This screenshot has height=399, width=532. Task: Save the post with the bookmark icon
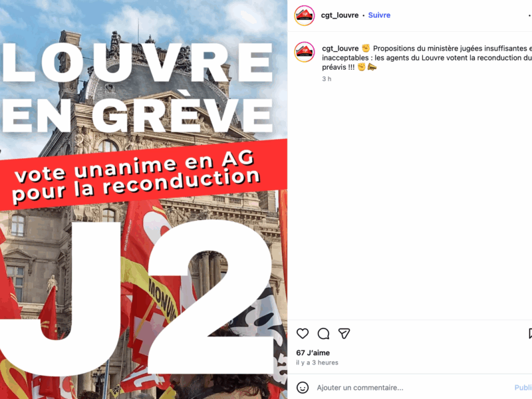pyautogui.click(x=530, y=334)
